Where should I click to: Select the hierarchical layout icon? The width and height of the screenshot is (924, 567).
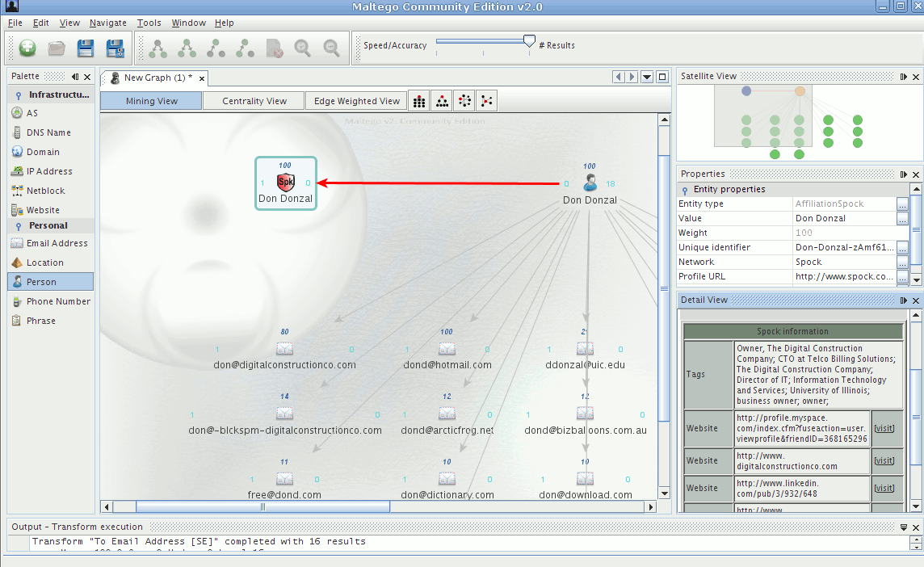point(442,101)
